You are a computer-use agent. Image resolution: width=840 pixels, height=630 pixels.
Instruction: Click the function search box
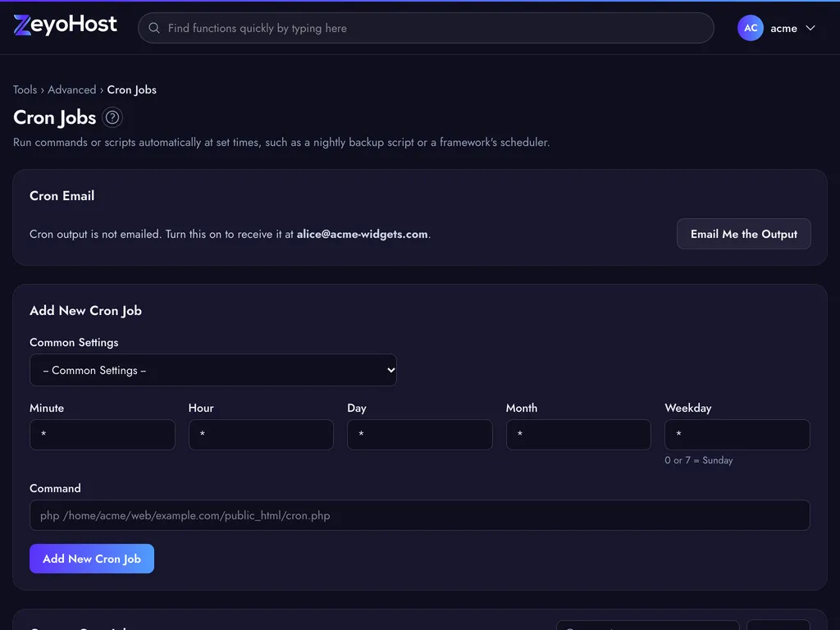tap(426, 28)
